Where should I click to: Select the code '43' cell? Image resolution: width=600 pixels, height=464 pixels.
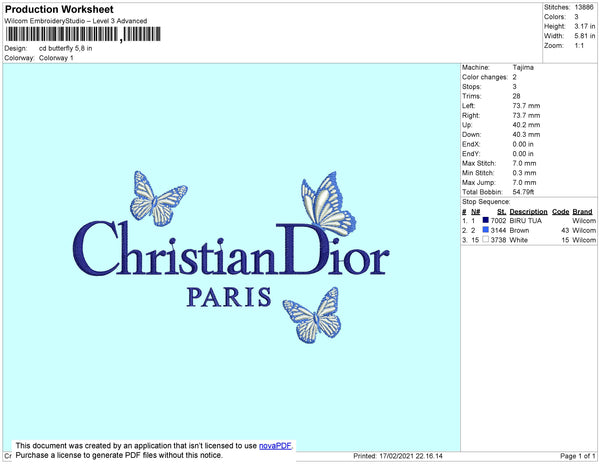[x=565, y=230]
